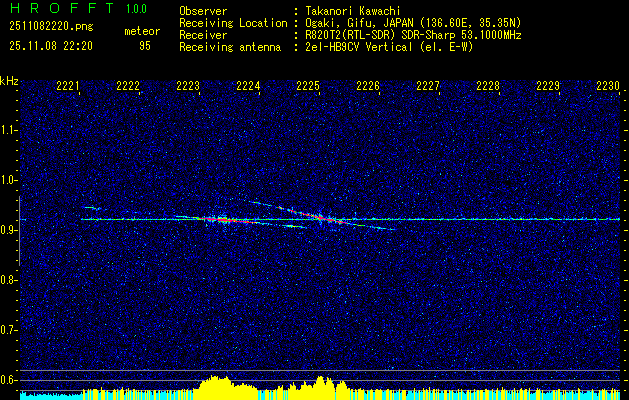The image size is (629, 400).
Task: Click time marker 2226
Action: coord(368,86)
